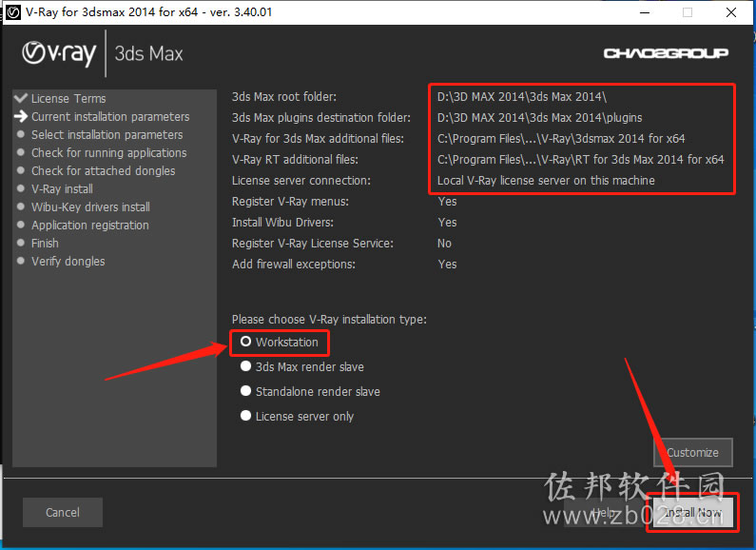Select Current installation parameters step
This screenshot has width=756, height=550.
(x=110, y=117)
